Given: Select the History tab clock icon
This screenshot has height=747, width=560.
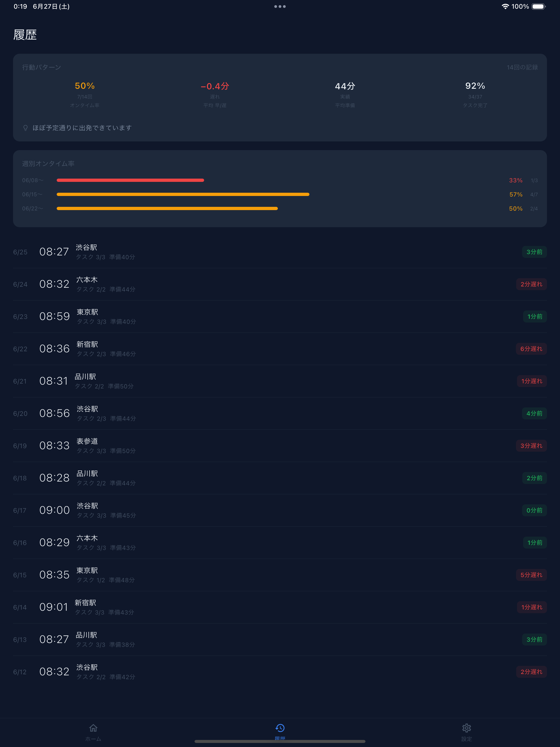Looking at the screenshot, I should 280,728.
